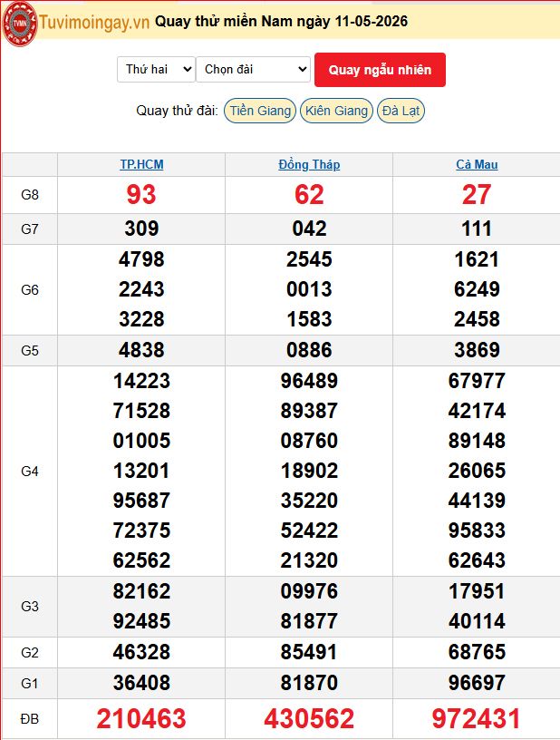
Task: Click G3 number 09976
Action: pos(309,591)
